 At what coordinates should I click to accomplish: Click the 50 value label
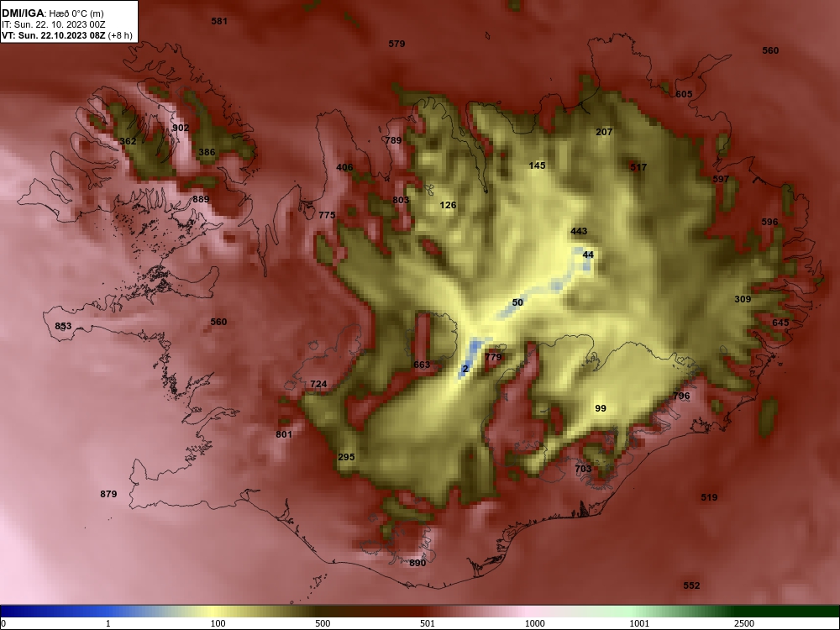pos(517,302)
